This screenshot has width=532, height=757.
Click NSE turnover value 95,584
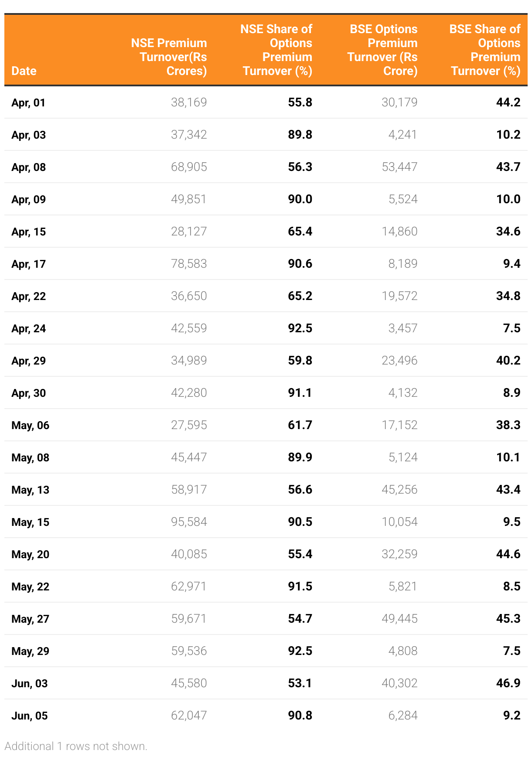189,522
